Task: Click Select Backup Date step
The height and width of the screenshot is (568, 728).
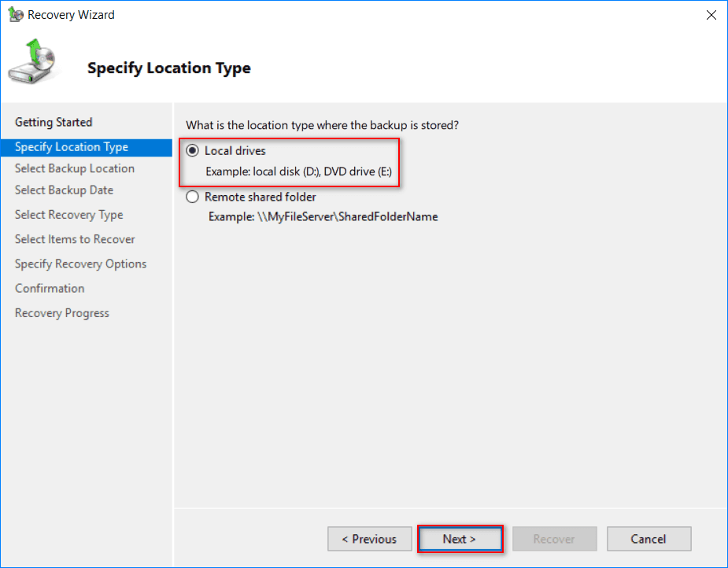Action: click(x=65, y=190)
